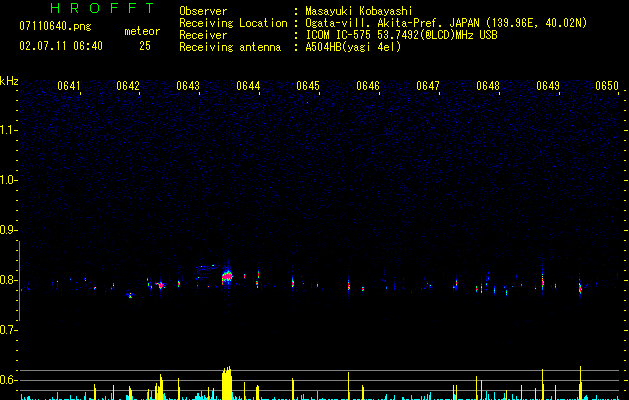The height and width of the screenshot is (400, 629).
Task: Click the 0.9 frequency axis label
Action: pyautogui.click(x=8, y=230)
